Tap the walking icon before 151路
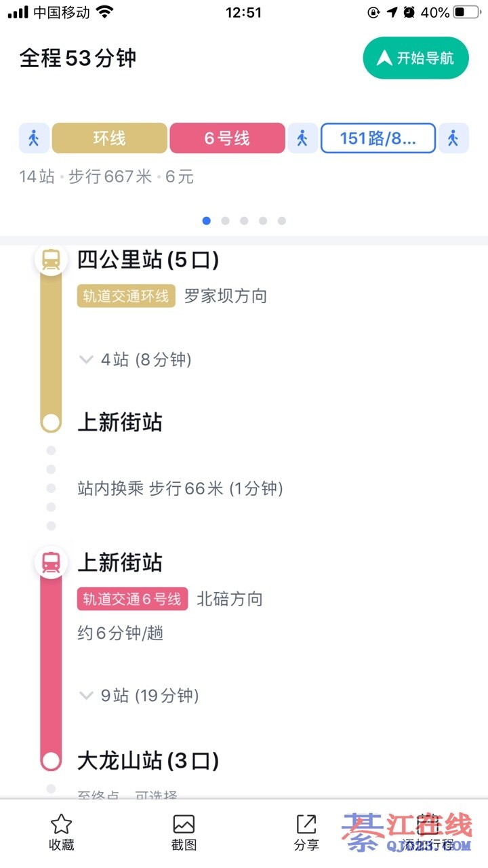Viewport: 488px width, 868px height. [302, 138]
